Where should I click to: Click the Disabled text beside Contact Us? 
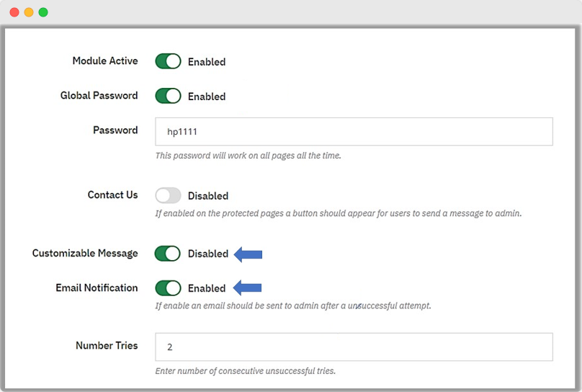pos(207,195)
